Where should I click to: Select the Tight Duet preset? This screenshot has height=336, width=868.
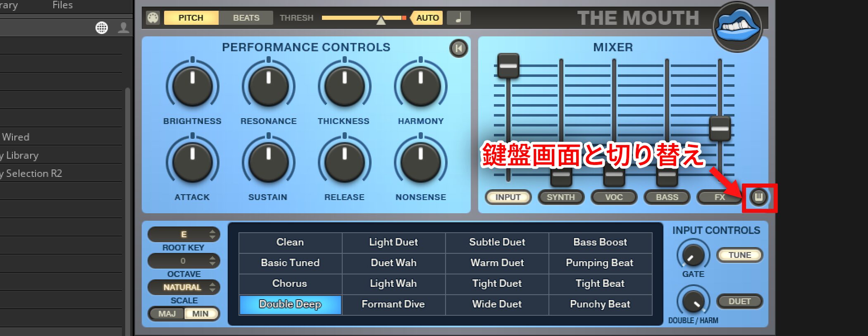[x=497, y=284]
